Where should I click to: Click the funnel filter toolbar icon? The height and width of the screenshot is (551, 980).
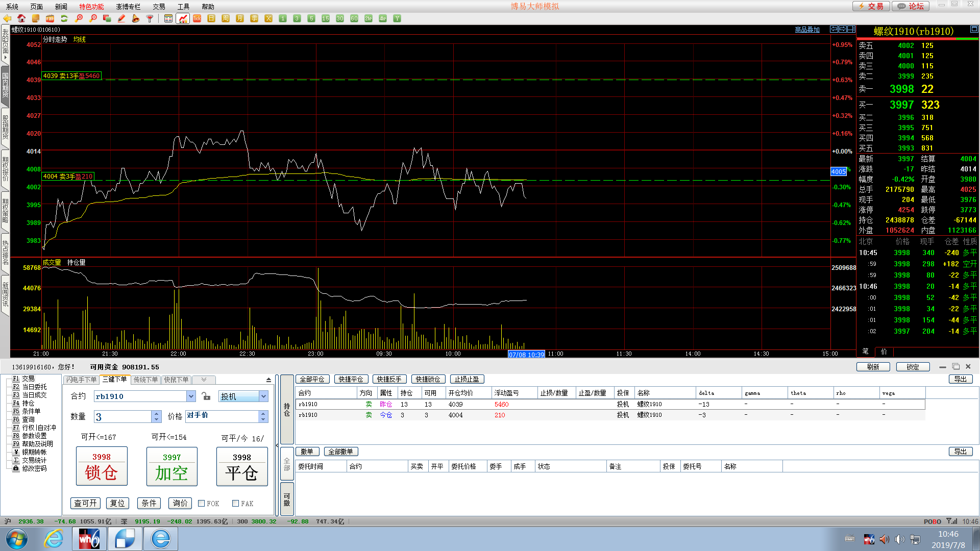pyautogui.click(x=150, y=18)
